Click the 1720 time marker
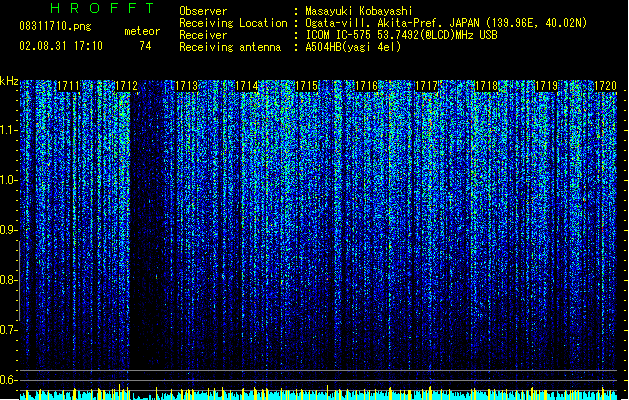This screenshot has width=629, height=400. click(605, 86)
